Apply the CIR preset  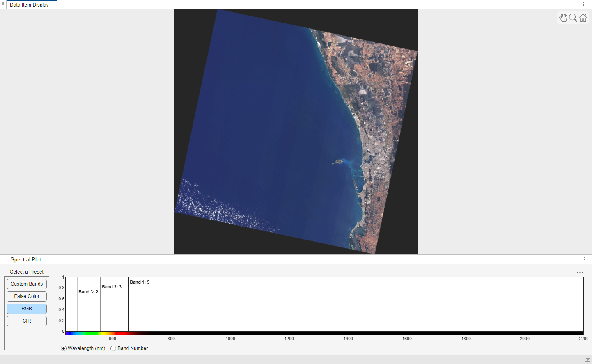coord(26,321)
